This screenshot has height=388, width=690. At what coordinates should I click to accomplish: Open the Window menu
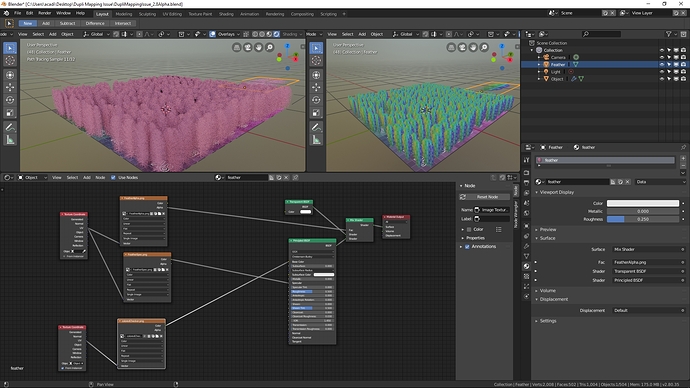point(63,13)
